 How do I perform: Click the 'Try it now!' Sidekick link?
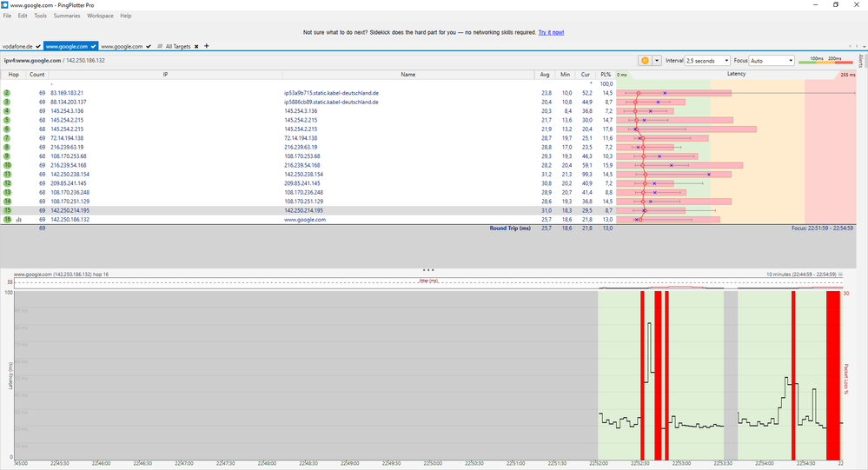[x=552, y=33]
